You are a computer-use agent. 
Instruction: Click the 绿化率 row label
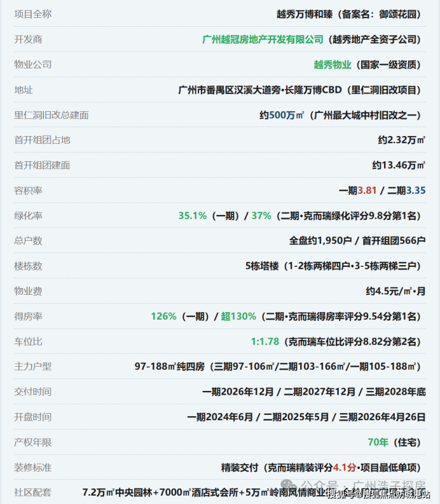(x=28, y=216)
